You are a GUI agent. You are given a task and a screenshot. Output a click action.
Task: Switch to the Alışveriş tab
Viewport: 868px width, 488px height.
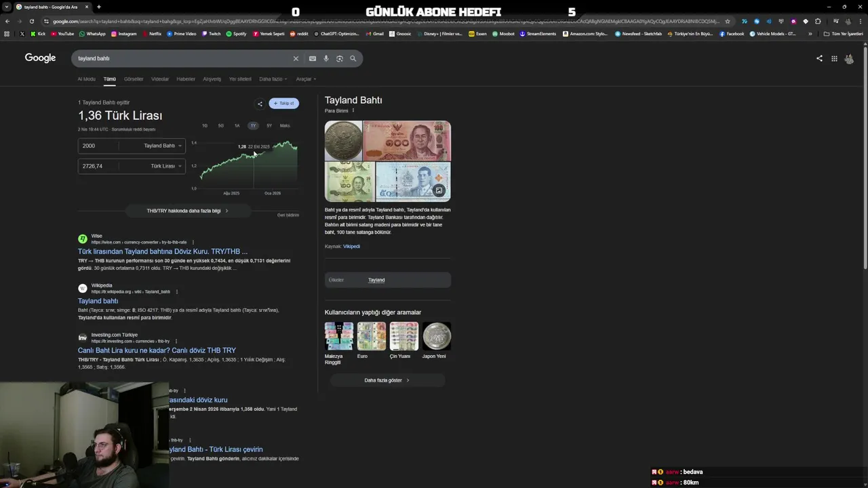212,79
